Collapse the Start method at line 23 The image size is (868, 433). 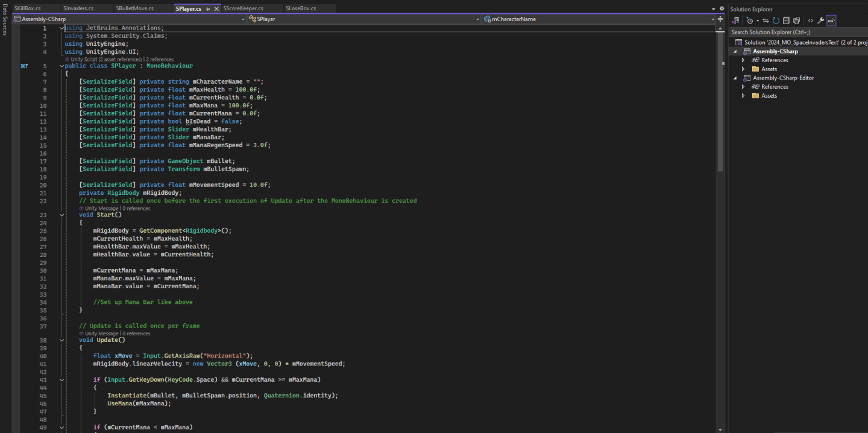tap(62, 215)
